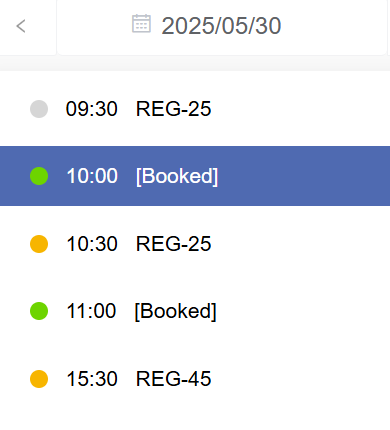Open the 2025/05/30 date picker text
The width and height of the screenshot is (390, 430).
[221, 26]
